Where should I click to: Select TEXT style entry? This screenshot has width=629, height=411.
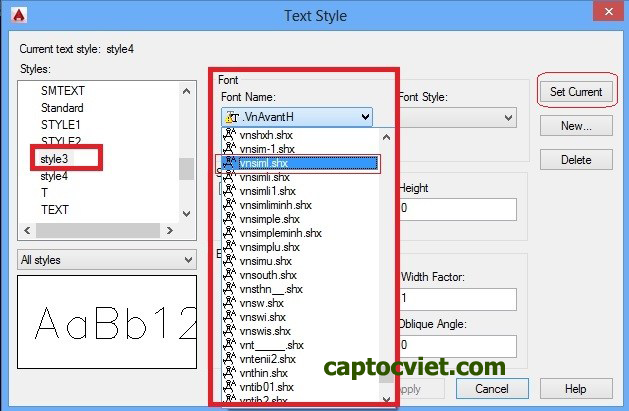55,210
